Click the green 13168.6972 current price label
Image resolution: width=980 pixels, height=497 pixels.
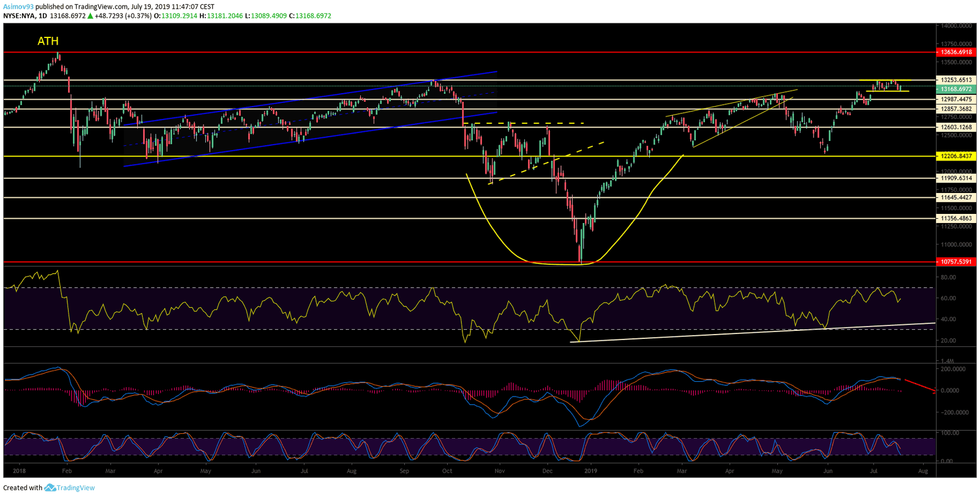coord(956,89)
